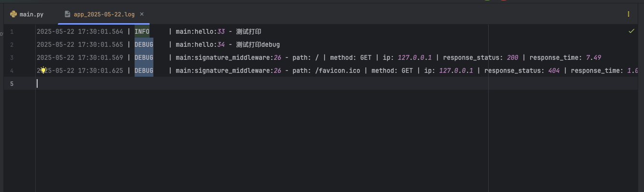Click line number 5 in gutter
644x192 pixels.
pyautogui.click(x=12, y=84)
